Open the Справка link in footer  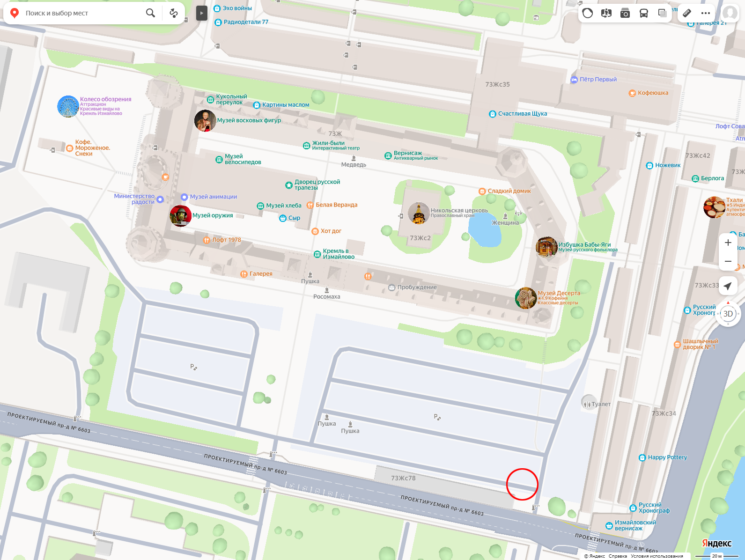click(x=618, y=556)
